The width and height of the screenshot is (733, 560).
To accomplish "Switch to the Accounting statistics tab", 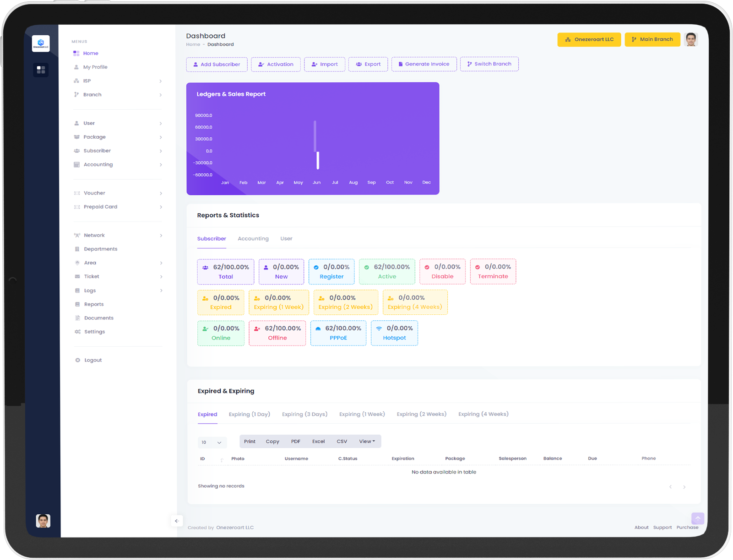I will pyautogui.click(x=253, y=239).
